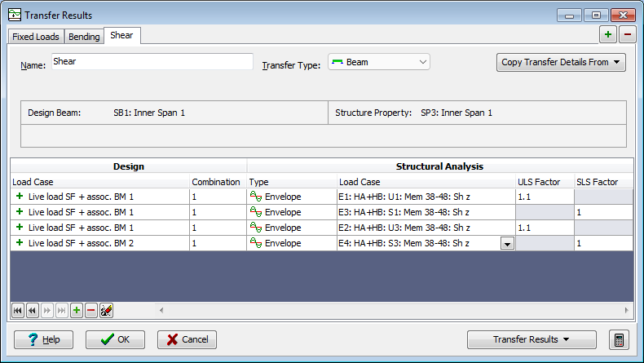Click into the Name input field
The width and height of the screenshot is (644, 363).
click(152, 62)
